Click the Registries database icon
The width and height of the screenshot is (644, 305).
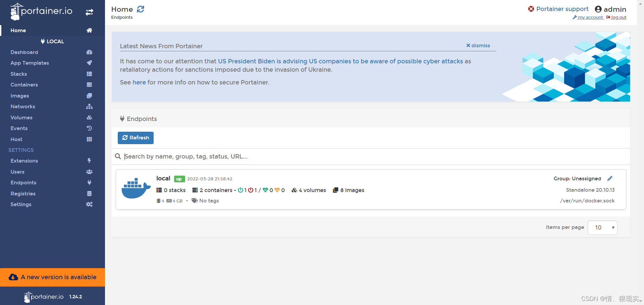[x=89, y=193]
